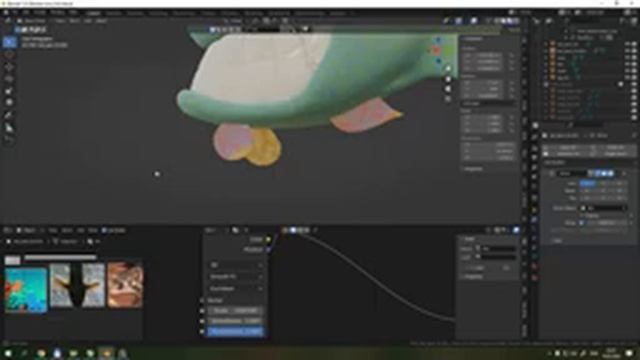Open the Windows Start button
Screen dimensions: 640x360
coord(8,353)
